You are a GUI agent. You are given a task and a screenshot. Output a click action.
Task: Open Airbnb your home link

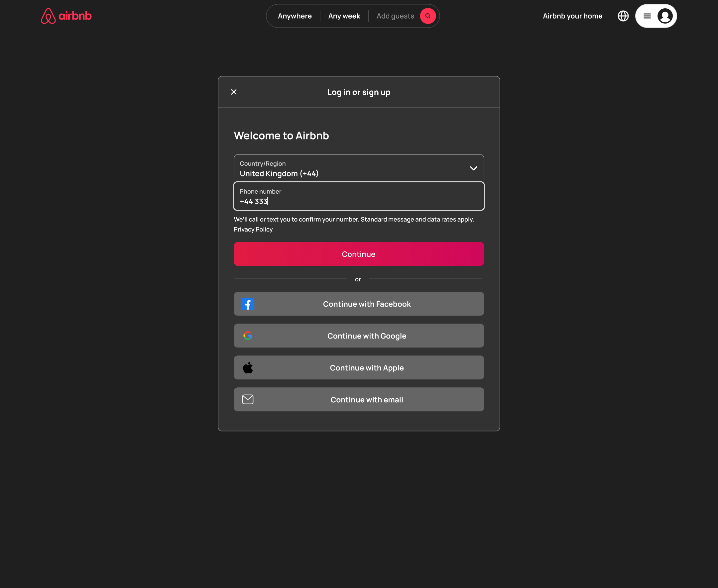point(572,16)
